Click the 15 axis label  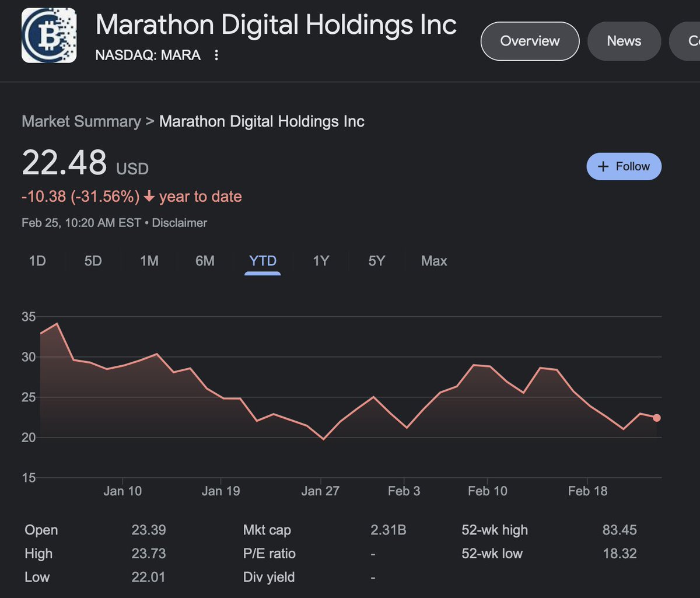click(x=29, y=478)
